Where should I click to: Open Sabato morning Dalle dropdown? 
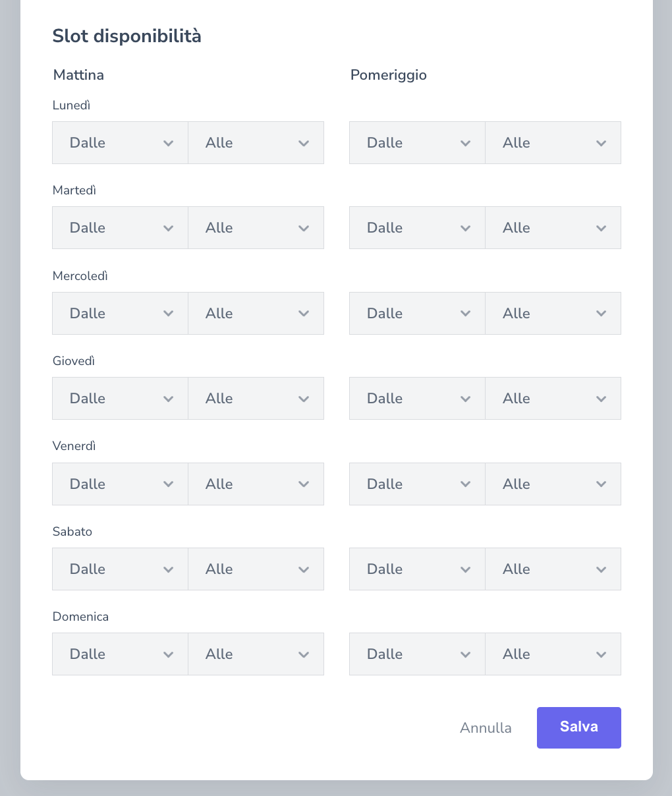120,569
